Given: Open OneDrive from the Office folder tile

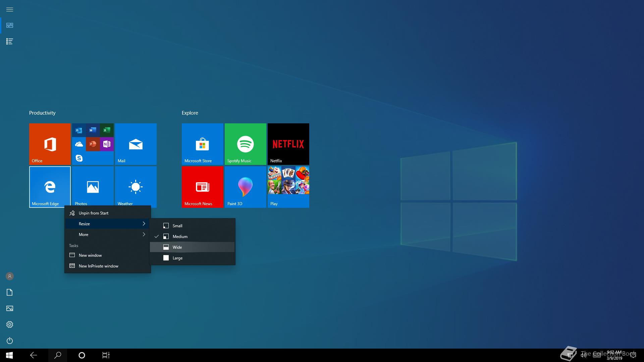Looking at the screenshot, I should click(x=79, y=144).
